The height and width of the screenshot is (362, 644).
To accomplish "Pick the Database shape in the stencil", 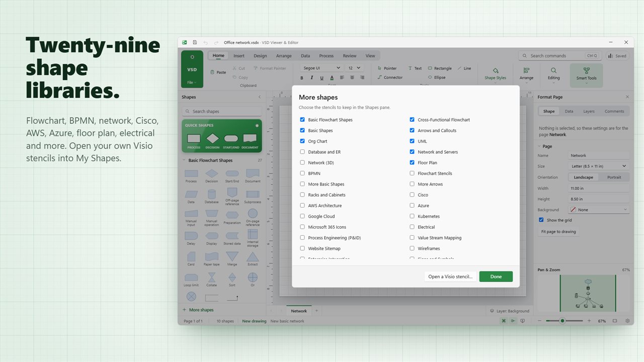I will 211,196.
